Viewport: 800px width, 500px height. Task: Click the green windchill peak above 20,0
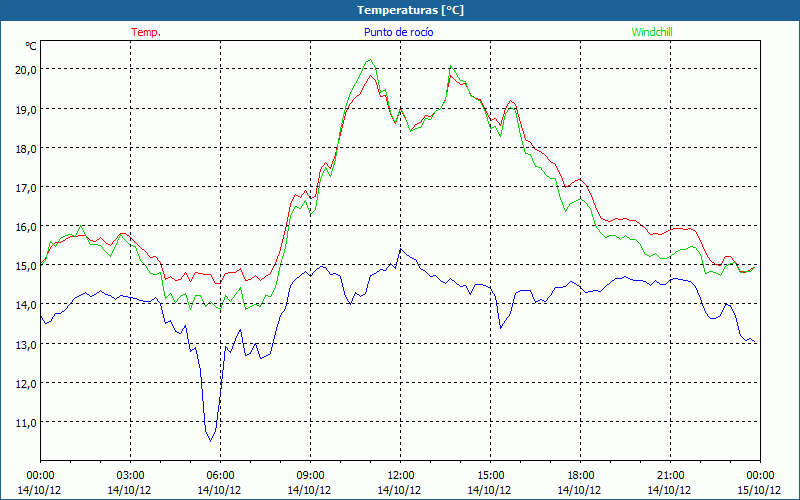pos(369,60)
